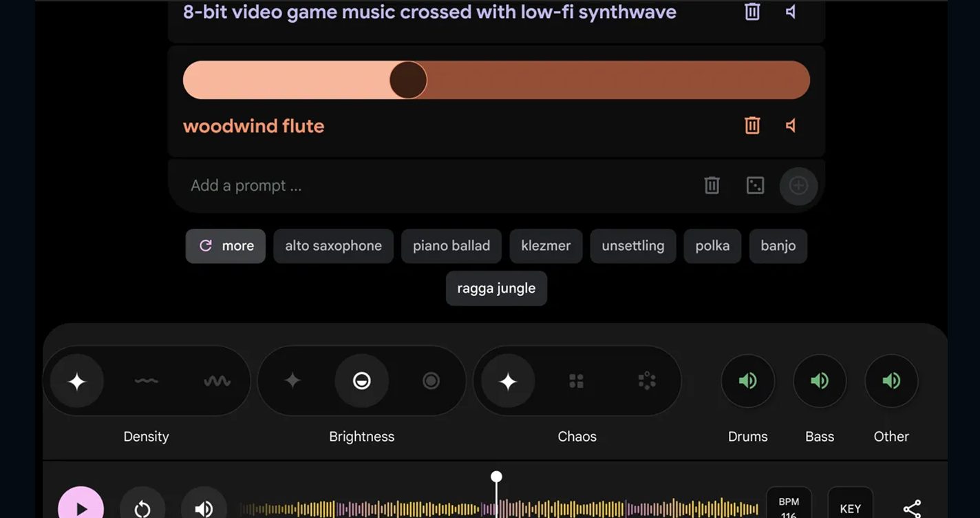Clear the prompt input with trash icon
Viewport: 980px width, 518px height.
[x=712, y=185]
